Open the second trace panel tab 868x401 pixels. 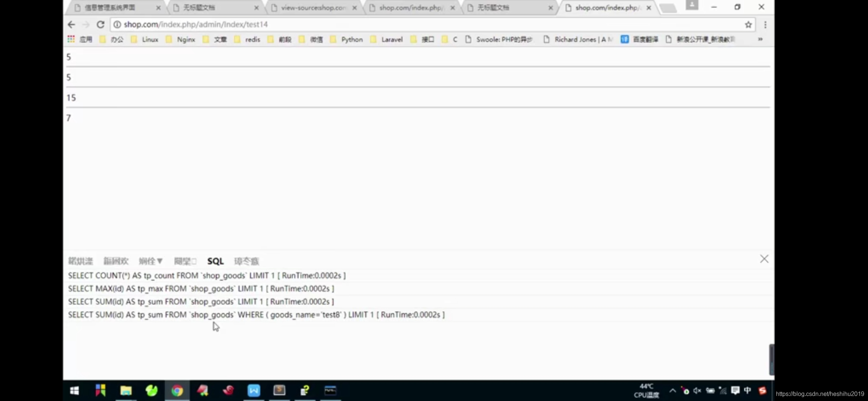tap(116, 261)
